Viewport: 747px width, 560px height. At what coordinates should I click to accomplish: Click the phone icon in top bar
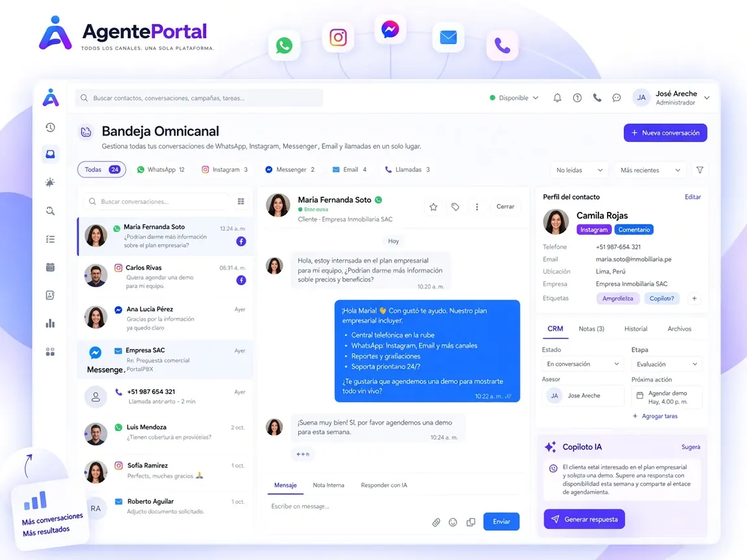tap(597, 98)
